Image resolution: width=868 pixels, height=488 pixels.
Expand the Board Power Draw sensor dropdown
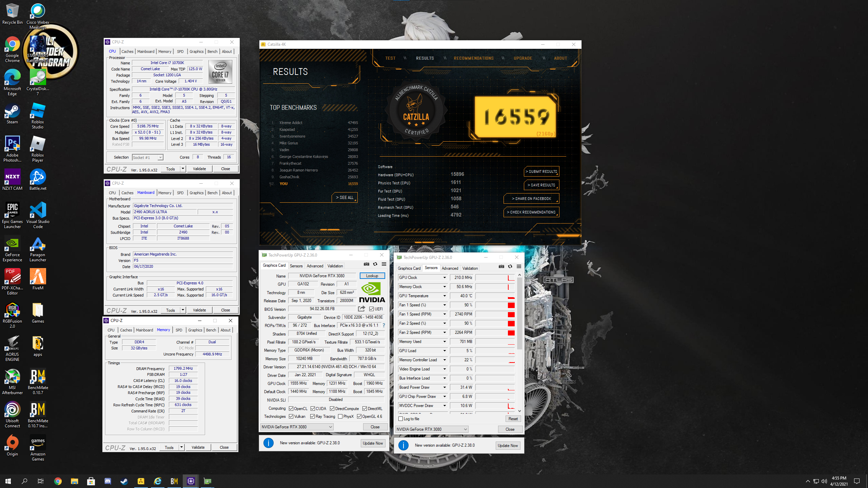(x=444, y=387)
